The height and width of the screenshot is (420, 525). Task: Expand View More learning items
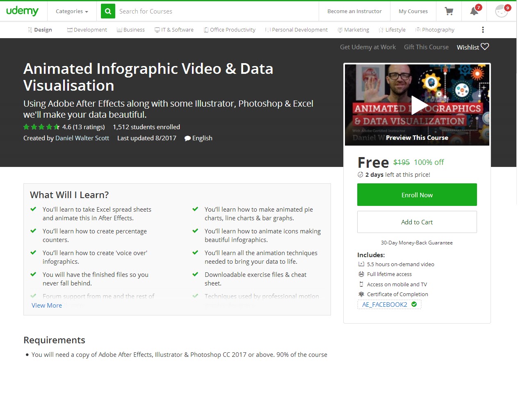(x=47, y=306)
